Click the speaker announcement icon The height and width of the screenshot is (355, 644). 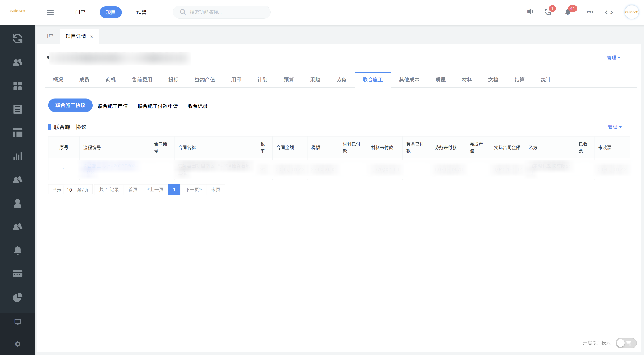[530, 12]
